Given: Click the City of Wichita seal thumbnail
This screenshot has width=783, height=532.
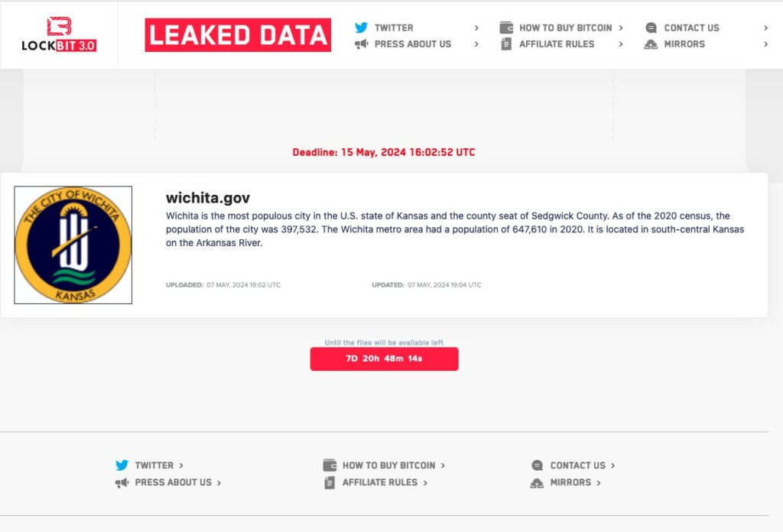Looking at the screenshot, I should click(x=73, y=245).
